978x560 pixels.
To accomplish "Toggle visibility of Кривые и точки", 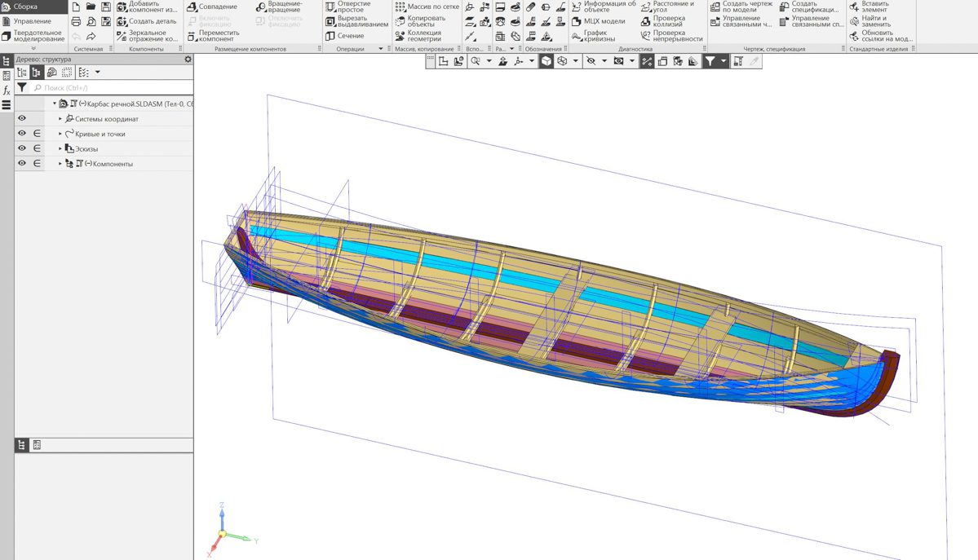I will (22, 134).
